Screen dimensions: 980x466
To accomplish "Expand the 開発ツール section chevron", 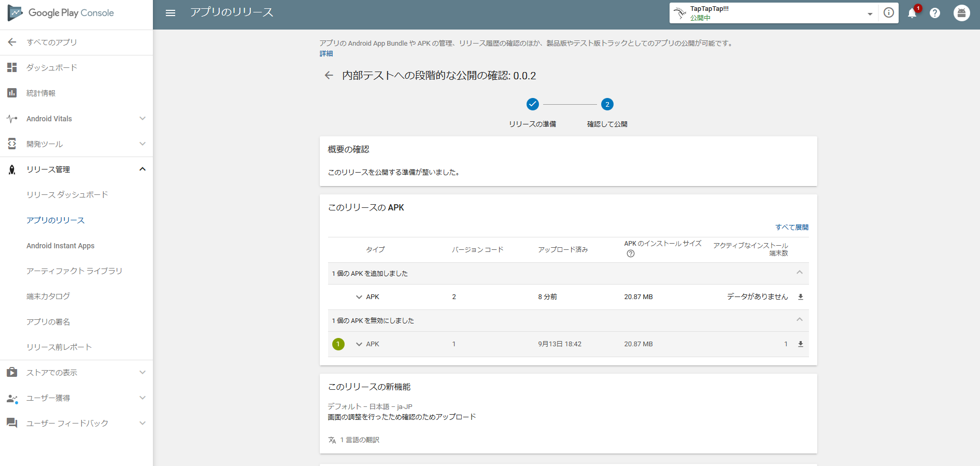I will pos(143,144).
